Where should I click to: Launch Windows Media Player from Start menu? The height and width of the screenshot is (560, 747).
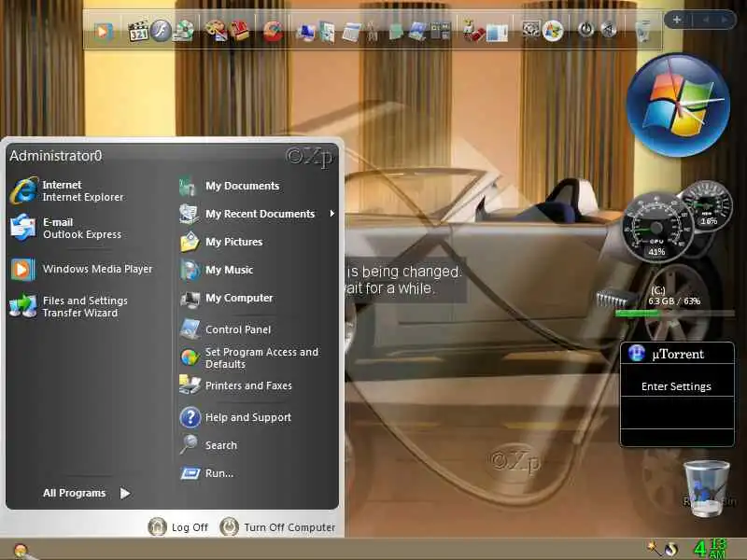(83, 269)
